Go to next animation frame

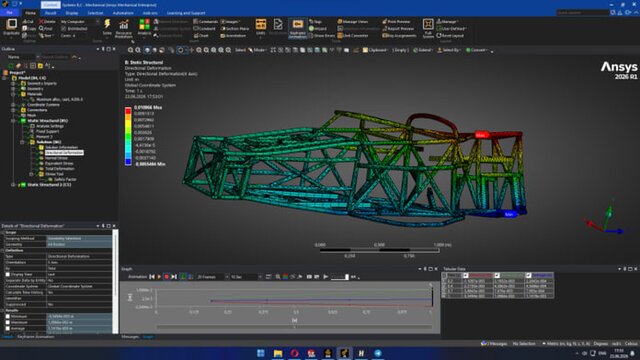coord(174,277)
